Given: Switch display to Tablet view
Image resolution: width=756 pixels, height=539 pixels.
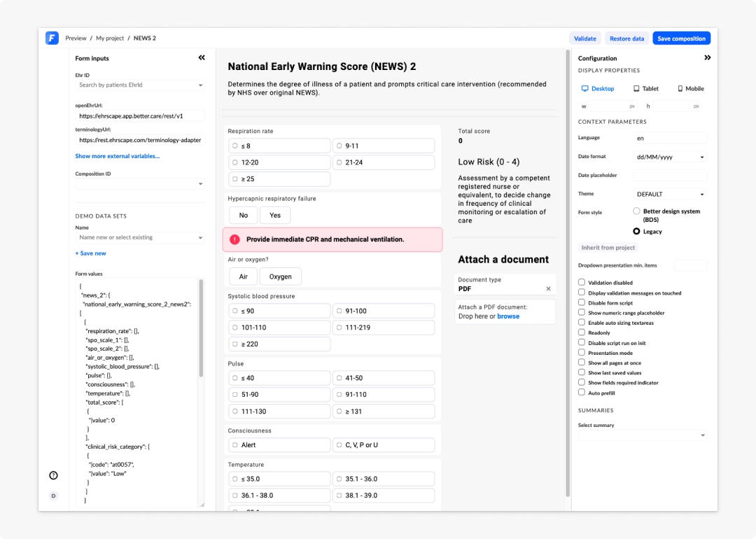Looking at the screenshot, I should [x=646, y=89].
